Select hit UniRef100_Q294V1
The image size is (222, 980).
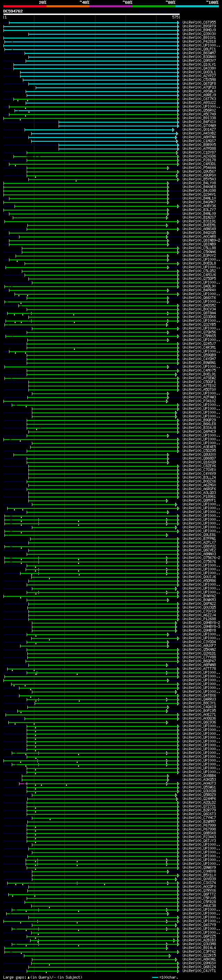pos(199,194)
